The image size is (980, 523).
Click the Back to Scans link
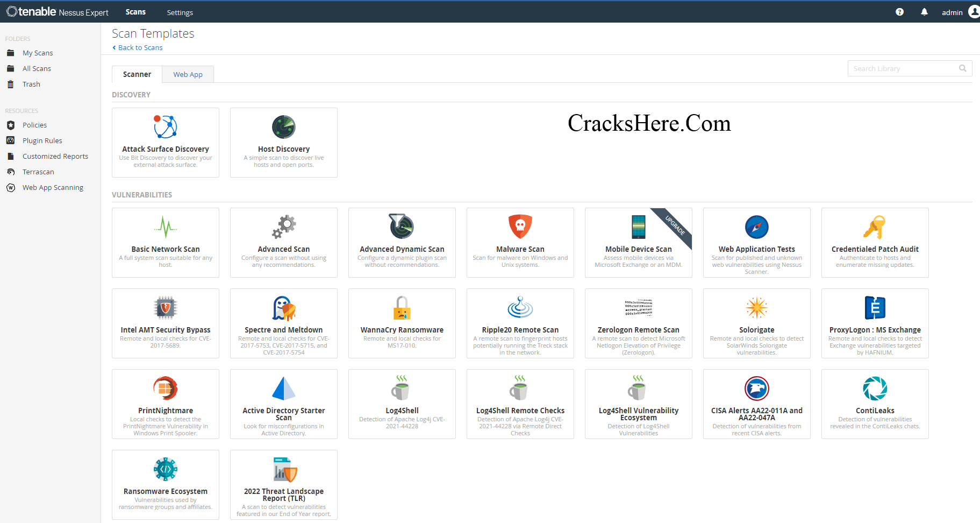click(138, 47)
